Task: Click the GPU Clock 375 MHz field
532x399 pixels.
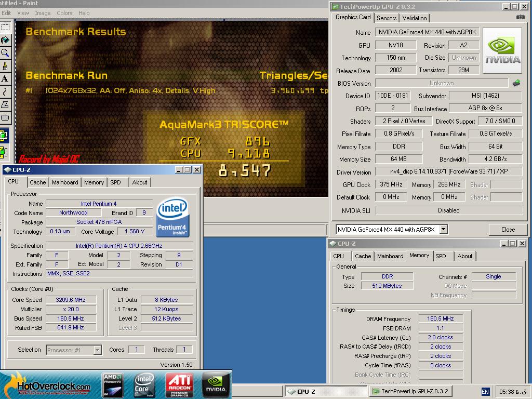Action: [x=391, y=184]
